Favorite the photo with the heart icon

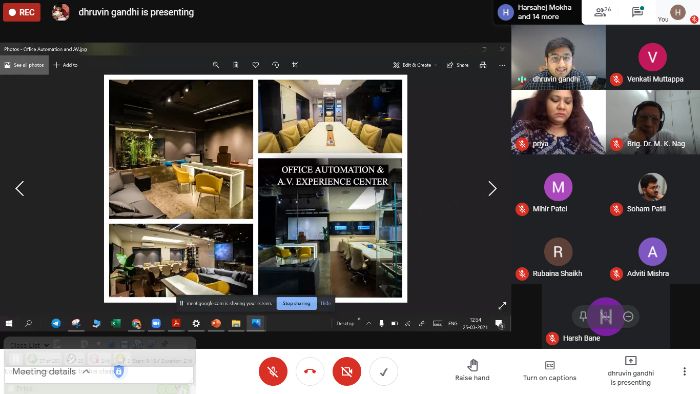[255, 65]
